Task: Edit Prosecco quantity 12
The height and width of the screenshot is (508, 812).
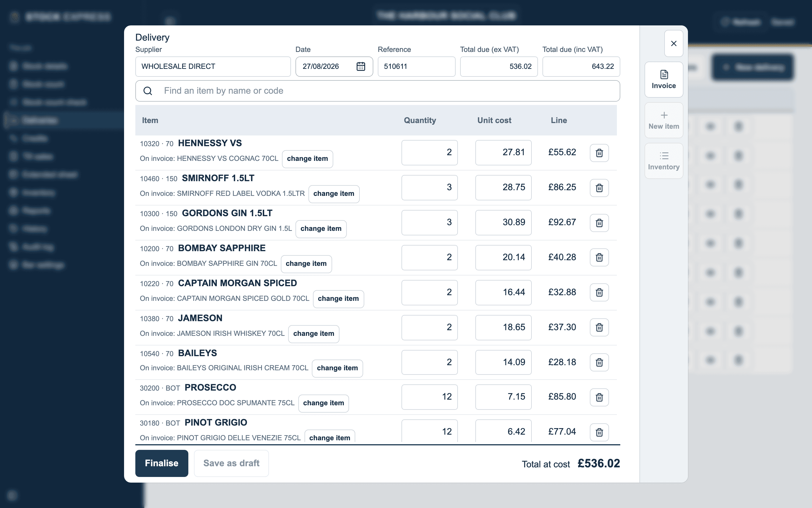Action: [x=429, y=397]
